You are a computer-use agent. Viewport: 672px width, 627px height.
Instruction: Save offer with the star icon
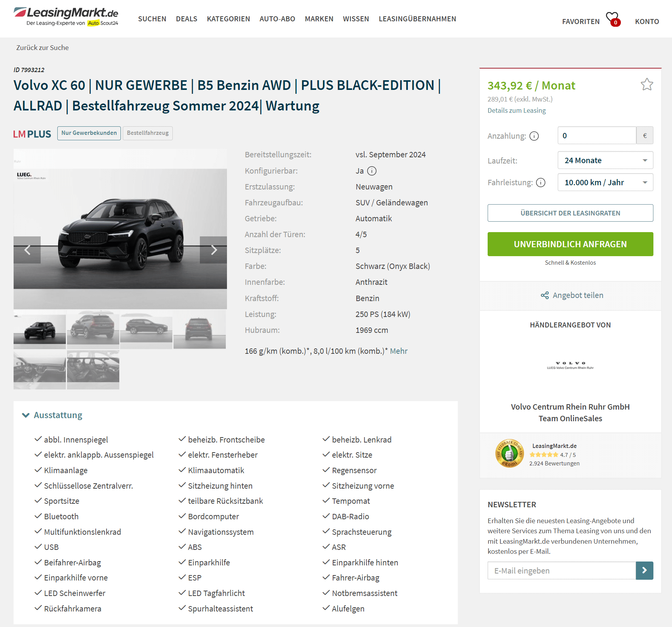tap(647, 84)
